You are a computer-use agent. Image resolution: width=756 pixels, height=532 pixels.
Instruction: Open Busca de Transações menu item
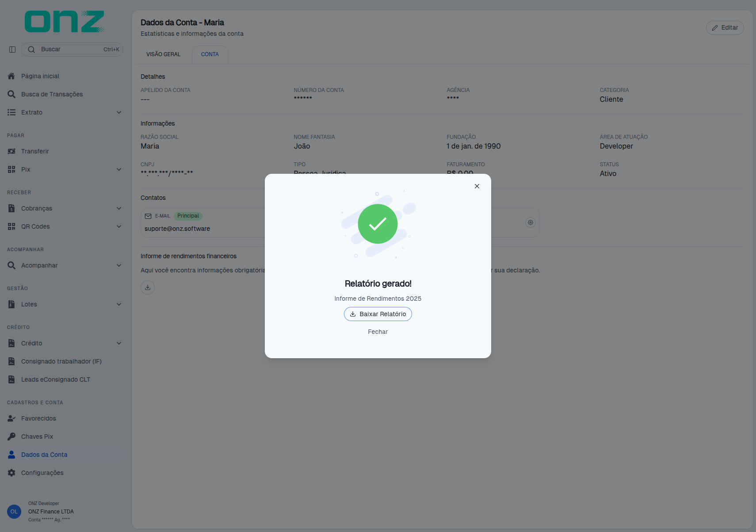pyautogui.click(x=65, y=94)
